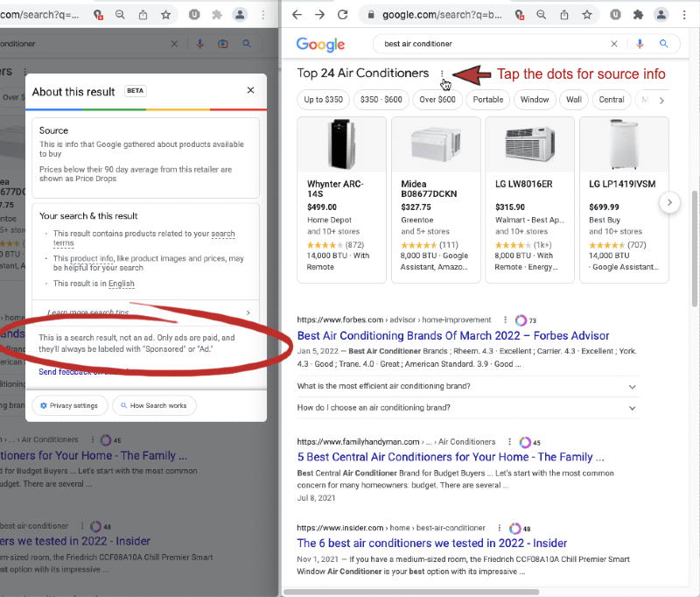
Task: Go back in the right browser window
Action: (x=297, y=15)
